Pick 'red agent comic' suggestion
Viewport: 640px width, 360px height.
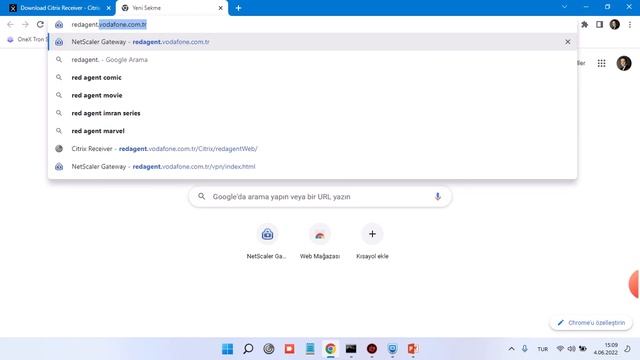(312, 78)
